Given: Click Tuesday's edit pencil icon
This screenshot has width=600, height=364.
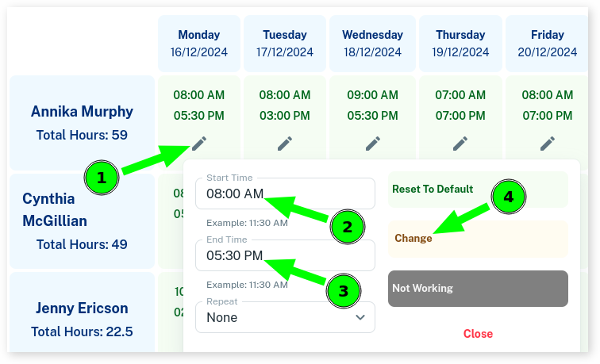Looking at the screenshot, I should pos(285,143).
